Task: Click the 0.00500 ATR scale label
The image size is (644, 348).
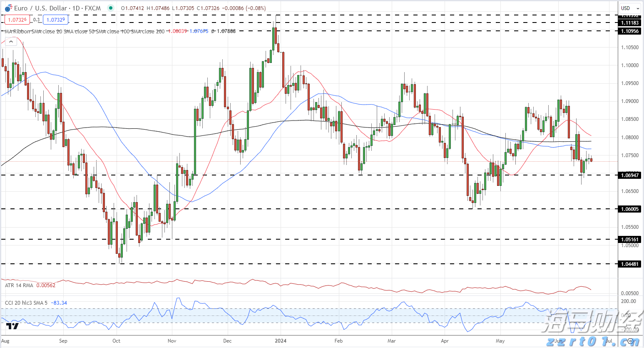Action: 630,293
